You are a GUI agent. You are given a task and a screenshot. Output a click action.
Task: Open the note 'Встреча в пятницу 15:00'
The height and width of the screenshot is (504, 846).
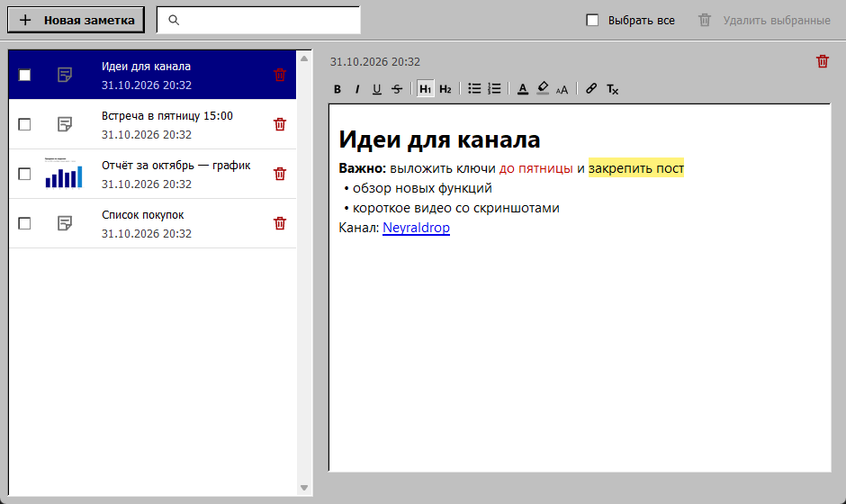[x=152, y=124]
